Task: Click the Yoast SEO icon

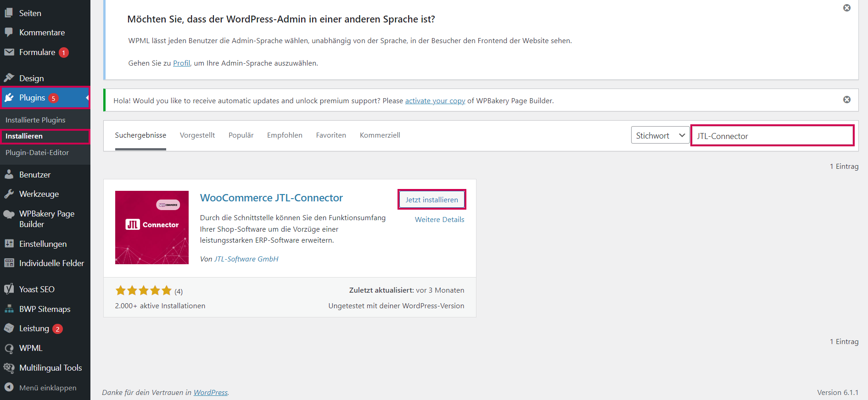Action: click(x=9, y=289)
